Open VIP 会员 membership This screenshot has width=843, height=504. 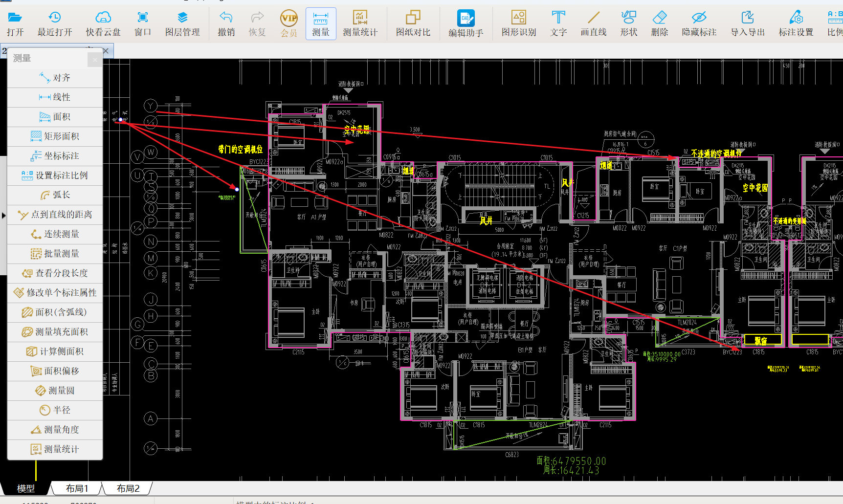(289, 24)
